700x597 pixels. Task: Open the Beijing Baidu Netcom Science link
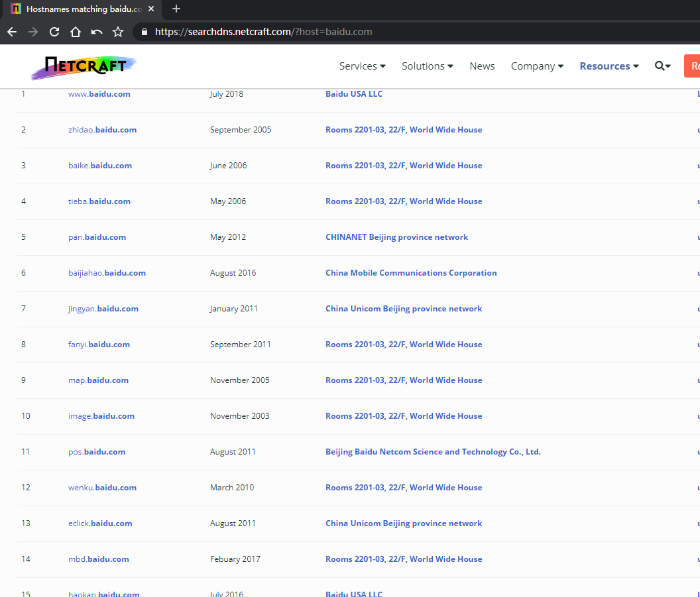[433, 452]
